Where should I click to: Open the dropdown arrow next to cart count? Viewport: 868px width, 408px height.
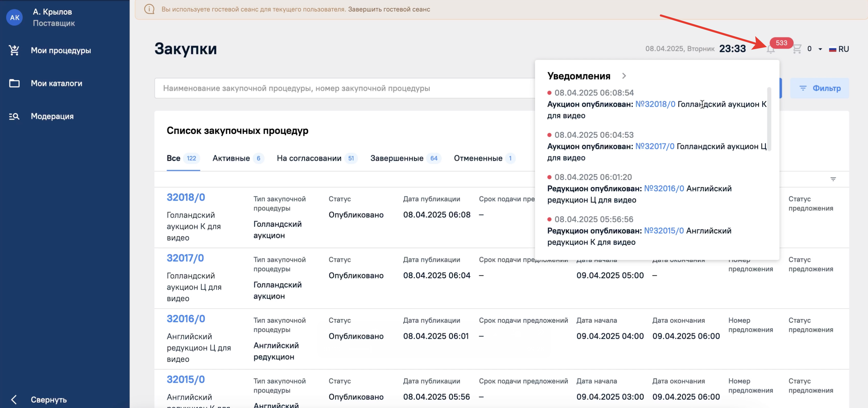820,49
